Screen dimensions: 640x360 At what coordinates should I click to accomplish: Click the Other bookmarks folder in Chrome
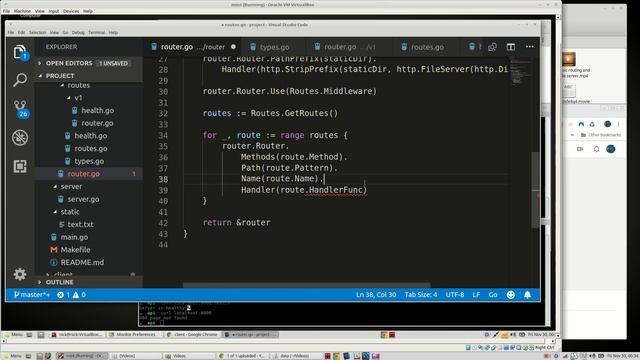pos(601,135)
